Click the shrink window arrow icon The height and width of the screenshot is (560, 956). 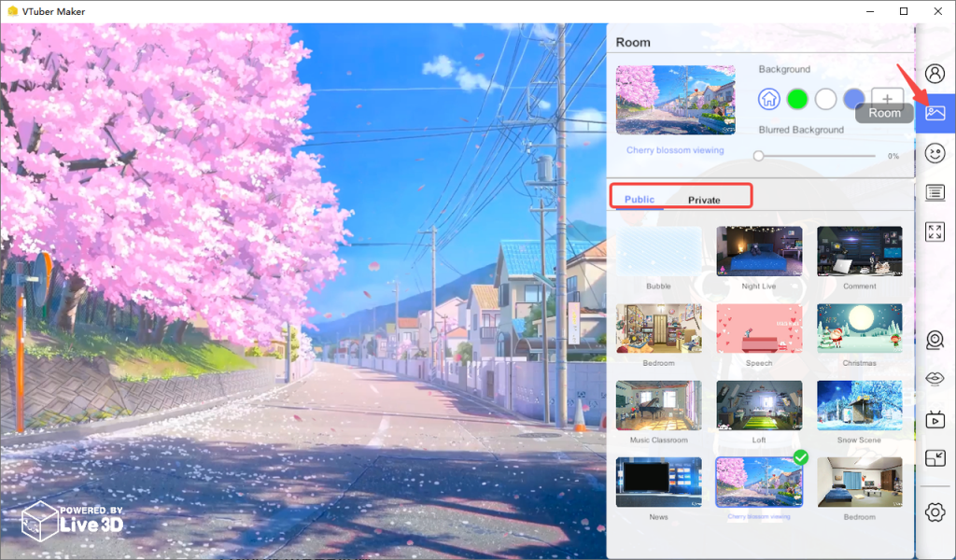click(x=935, y=457)
